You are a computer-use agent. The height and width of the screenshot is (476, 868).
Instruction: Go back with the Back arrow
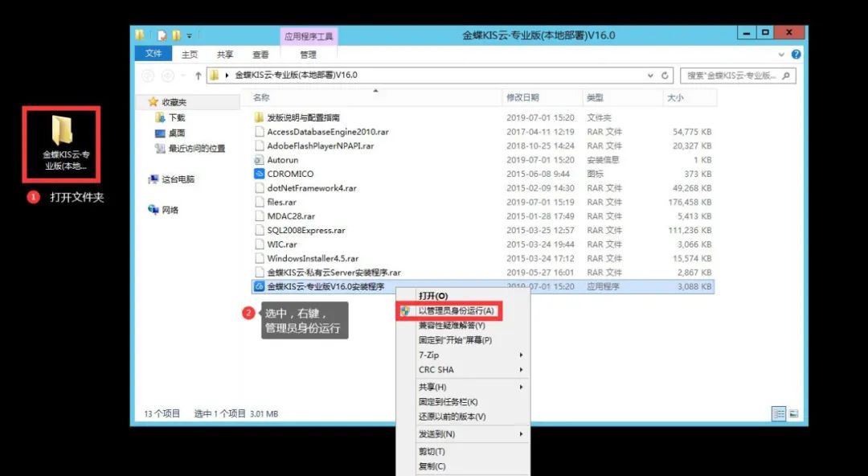[x=148, y=76]
